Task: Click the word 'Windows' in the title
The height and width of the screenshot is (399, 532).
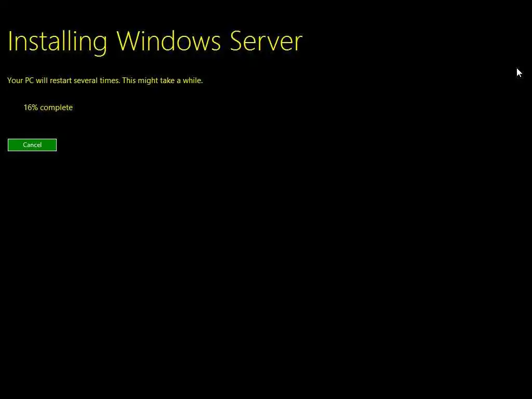Action: (x=169, y=41)
